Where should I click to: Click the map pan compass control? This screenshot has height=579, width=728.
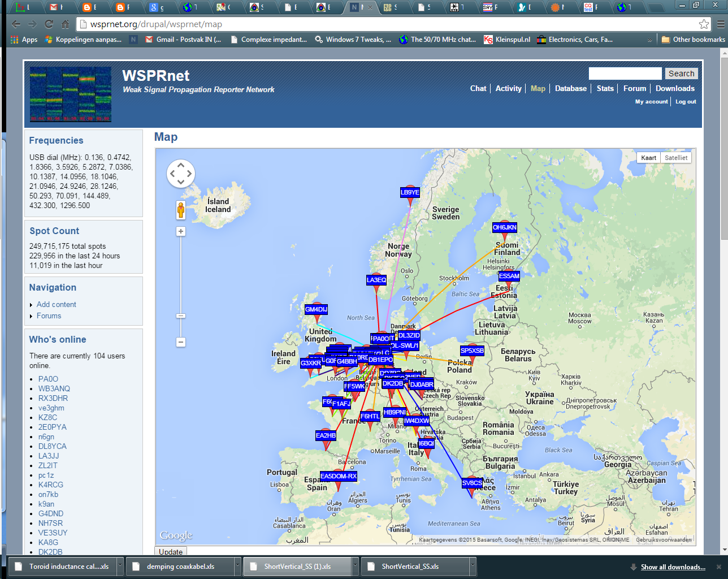point(180,174)
